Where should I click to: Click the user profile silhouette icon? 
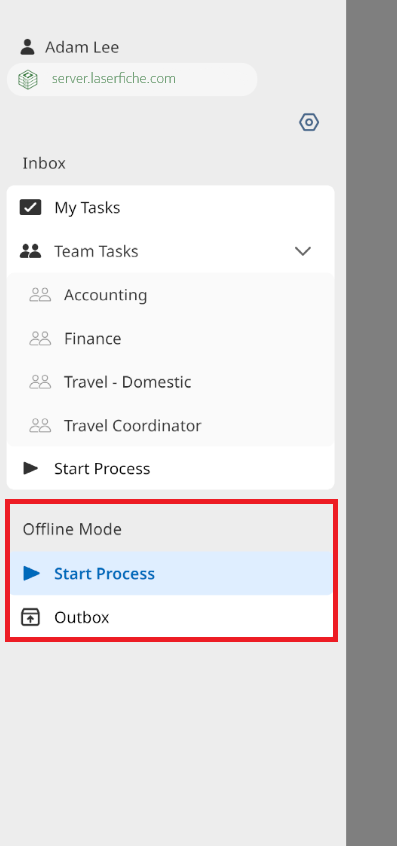tap(27, 47)
